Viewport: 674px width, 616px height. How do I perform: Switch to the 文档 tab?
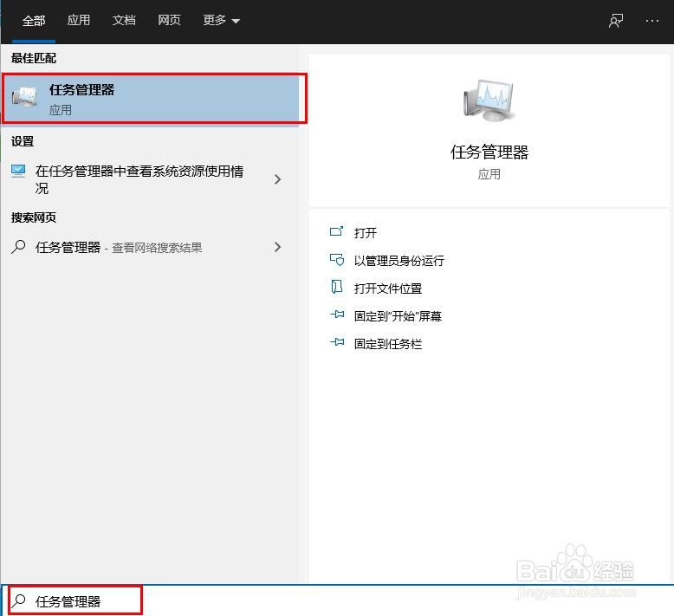tap(124, 20)
